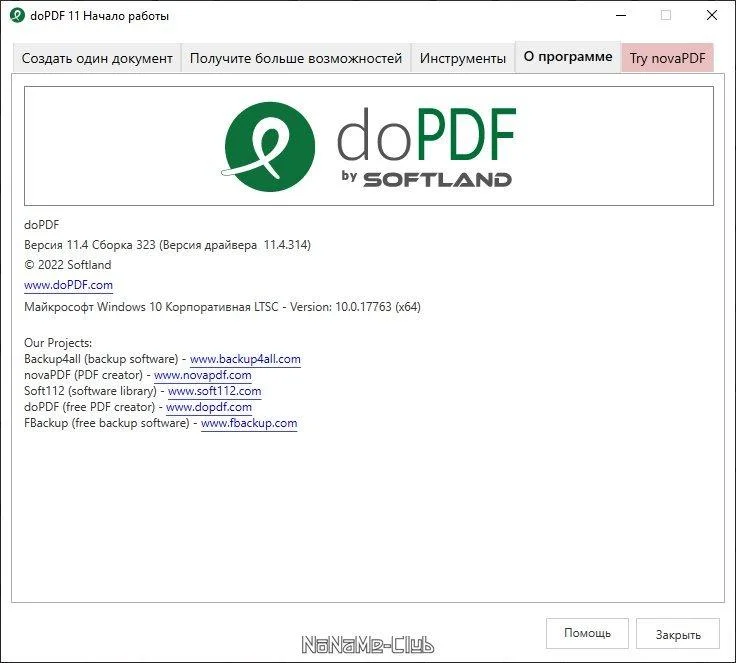Open the Try novaPDF tab
Screen dimensions: 736x663
point(667,58)
